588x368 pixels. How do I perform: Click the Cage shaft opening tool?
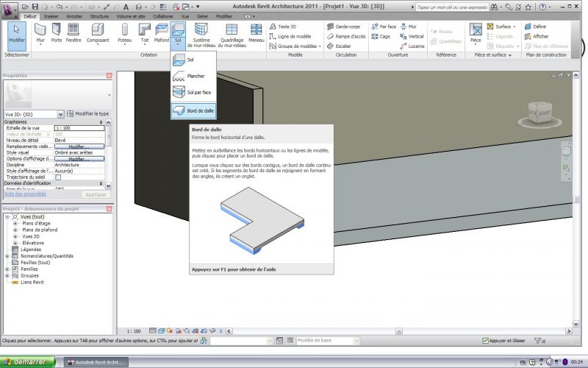pyautogui.click(x=381, y=36)
